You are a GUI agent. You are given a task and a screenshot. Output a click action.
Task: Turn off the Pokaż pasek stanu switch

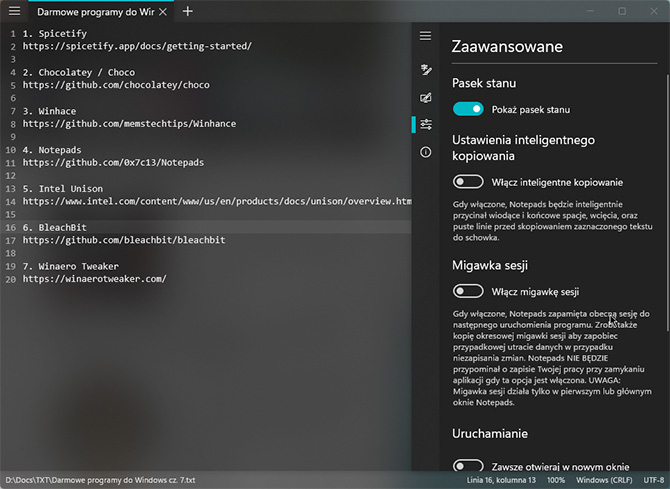point(468,109)
